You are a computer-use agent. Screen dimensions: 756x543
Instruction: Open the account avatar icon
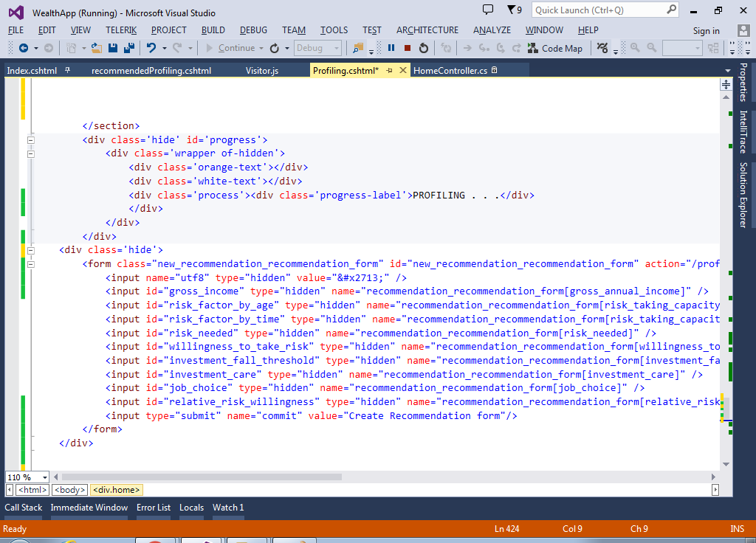743,30
